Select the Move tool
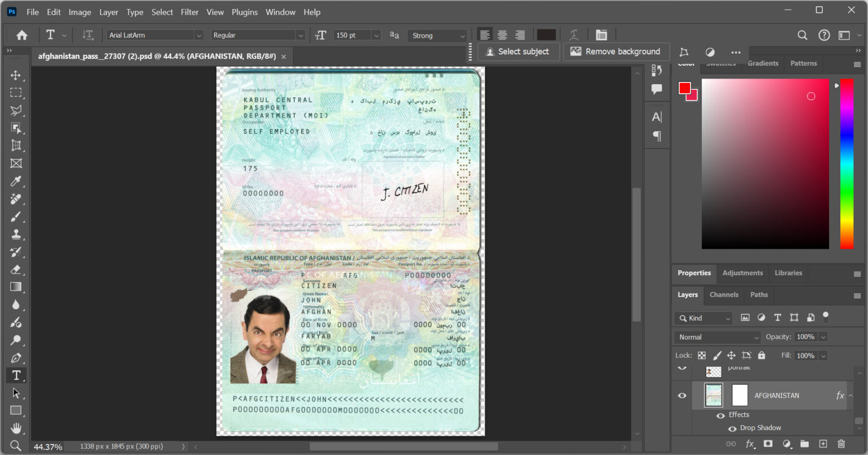Image resolution: width=868 pixels, height=455 pixels. coord(16,75)
